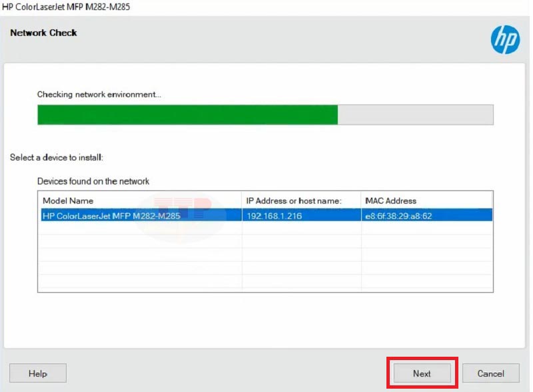The image size is (533, 392).
Task: Click the HP logo icon
Action: (x=505, y=40)
